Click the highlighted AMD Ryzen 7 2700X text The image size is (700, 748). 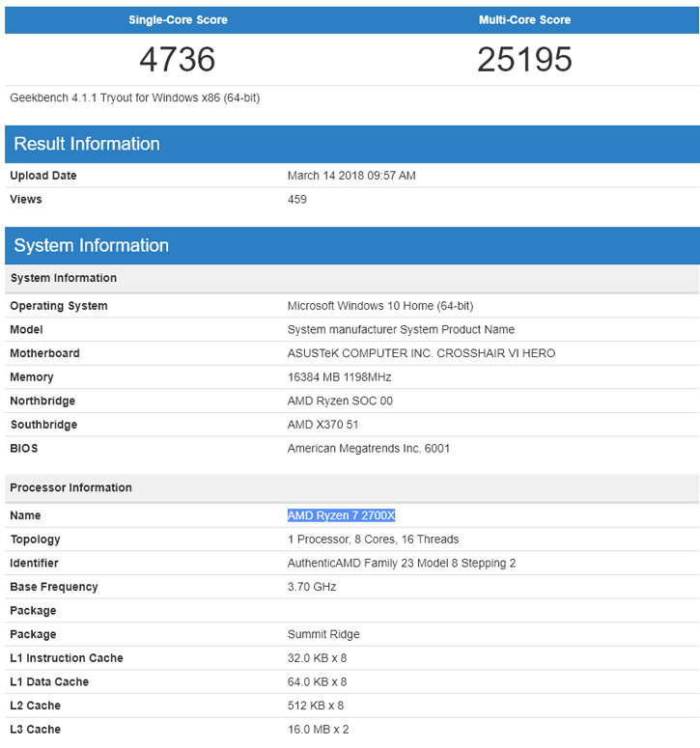tap(341, 515)
